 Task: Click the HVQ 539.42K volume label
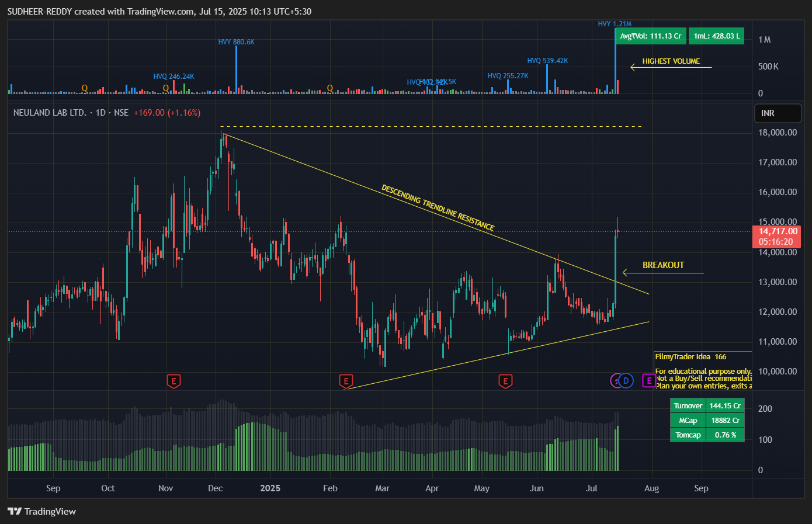(547, 61)
